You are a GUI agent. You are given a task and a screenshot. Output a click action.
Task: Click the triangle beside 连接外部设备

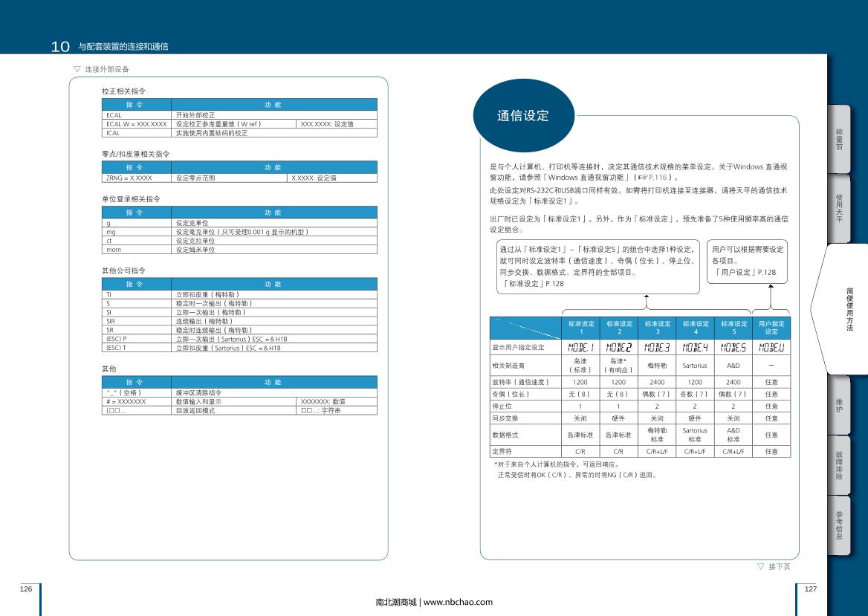point(77,69)
